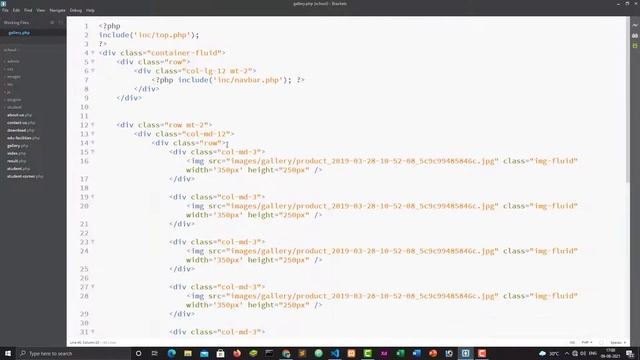The width and height of the screenshot is (640, 360).
Task: Open index.php in file tree
Action: [x=16, y=153]
